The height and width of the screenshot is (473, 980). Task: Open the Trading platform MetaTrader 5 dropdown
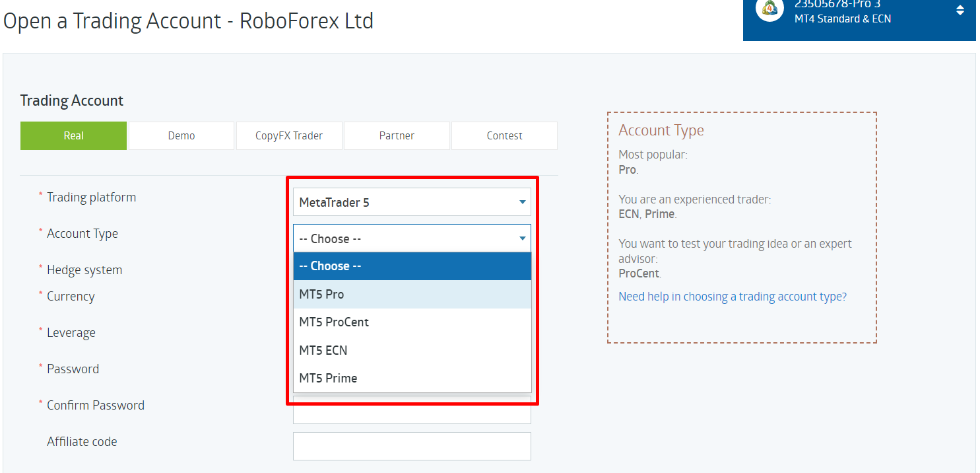412,202
